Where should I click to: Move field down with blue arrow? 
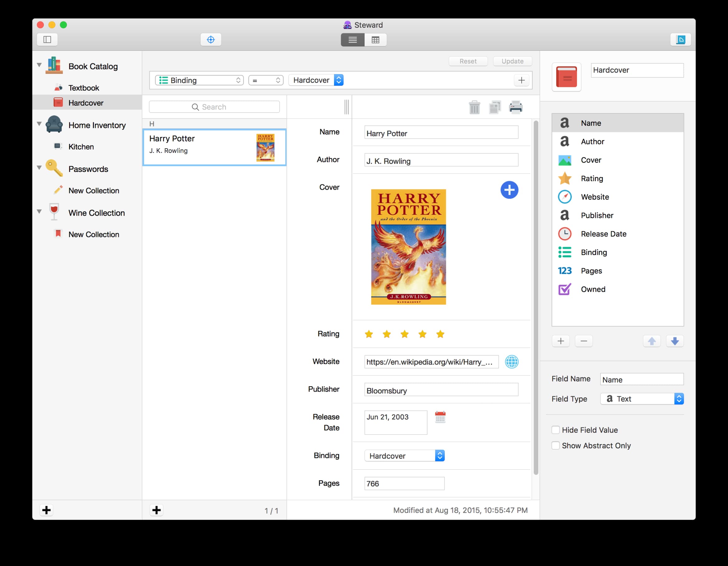point(675,341)
